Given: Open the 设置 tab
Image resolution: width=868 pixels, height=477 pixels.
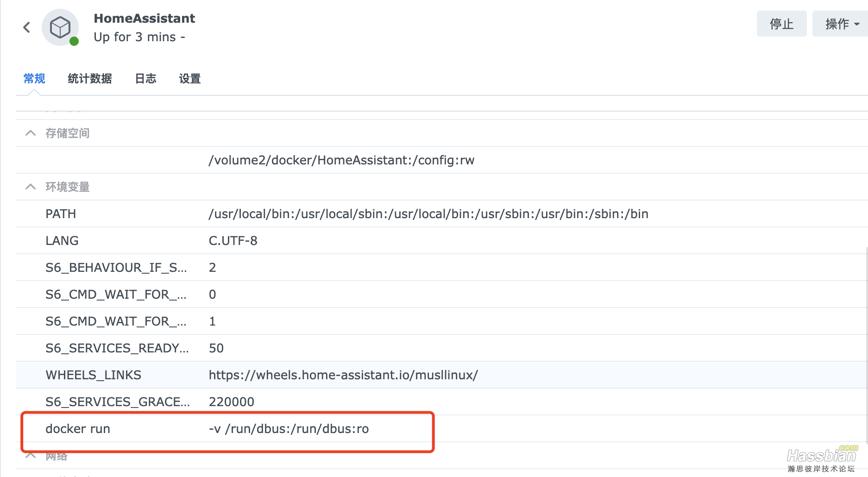Looking at the screenshot, I should (190, 79).
